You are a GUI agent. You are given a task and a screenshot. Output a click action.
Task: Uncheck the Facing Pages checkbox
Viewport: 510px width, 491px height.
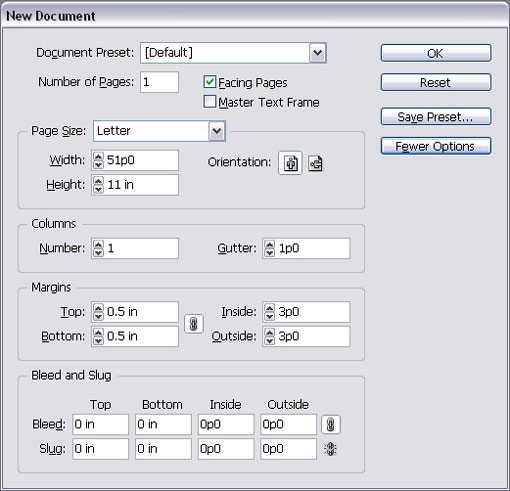point(210,82)
